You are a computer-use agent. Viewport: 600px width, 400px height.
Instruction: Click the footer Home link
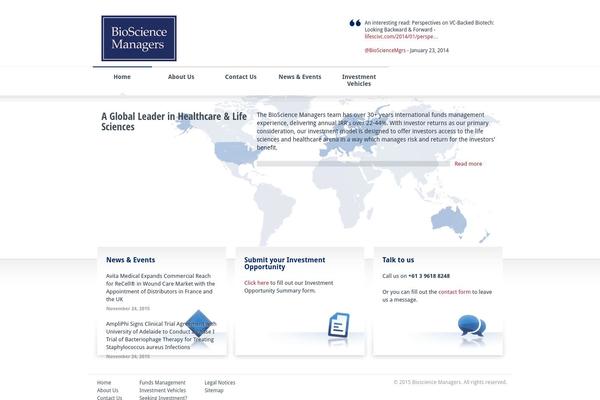(x=104, y=383)
